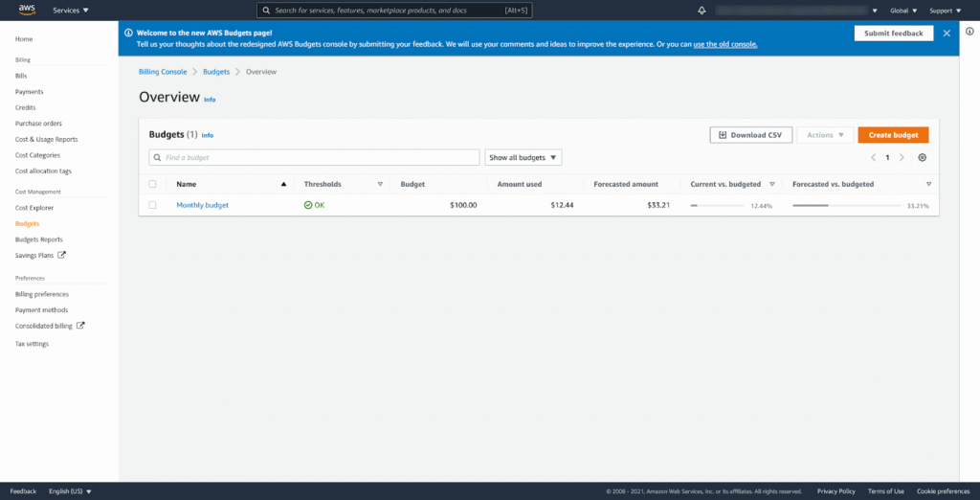Click Budgets breadcrumb link
The image size is (980, 500).
click(216, 72)
